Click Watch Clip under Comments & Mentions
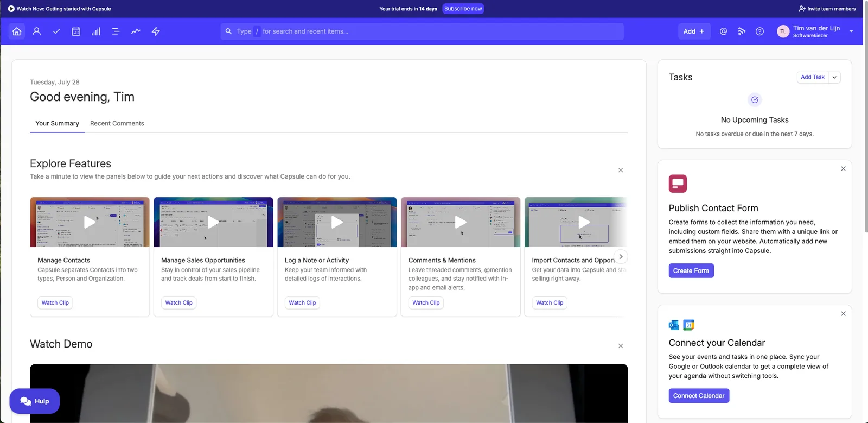 click(426, 302)
